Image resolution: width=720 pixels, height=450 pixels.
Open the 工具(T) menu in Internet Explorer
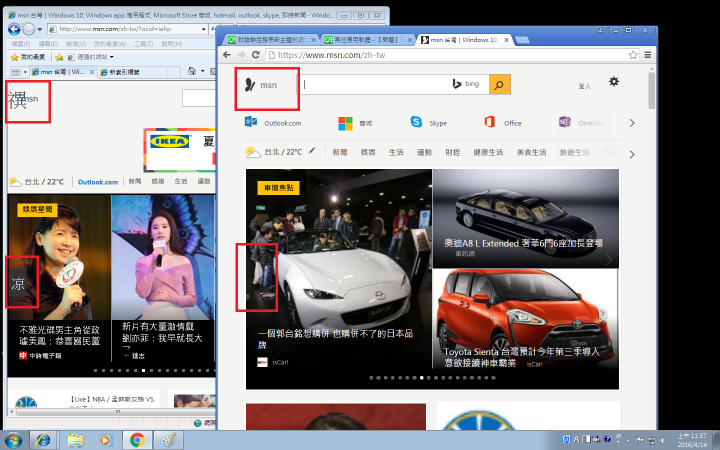click(143, 44)
